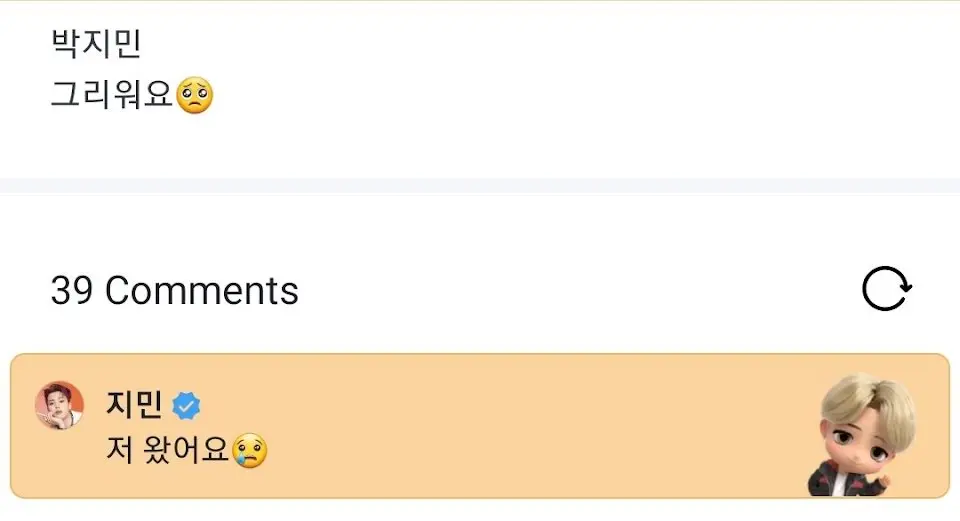Open the 지민 username in the comment
The image size is (960, 521).
(134, 405)
